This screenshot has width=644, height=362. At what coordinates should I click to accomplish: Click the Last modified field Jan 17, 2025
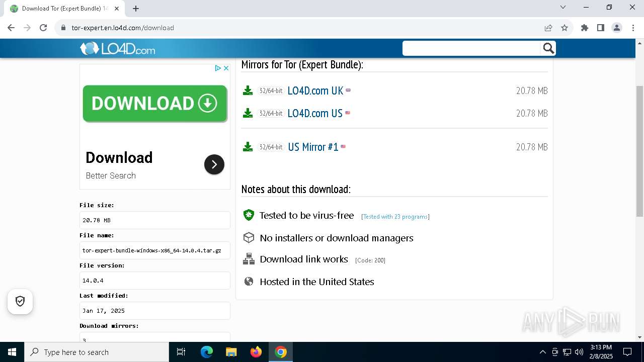155,311
